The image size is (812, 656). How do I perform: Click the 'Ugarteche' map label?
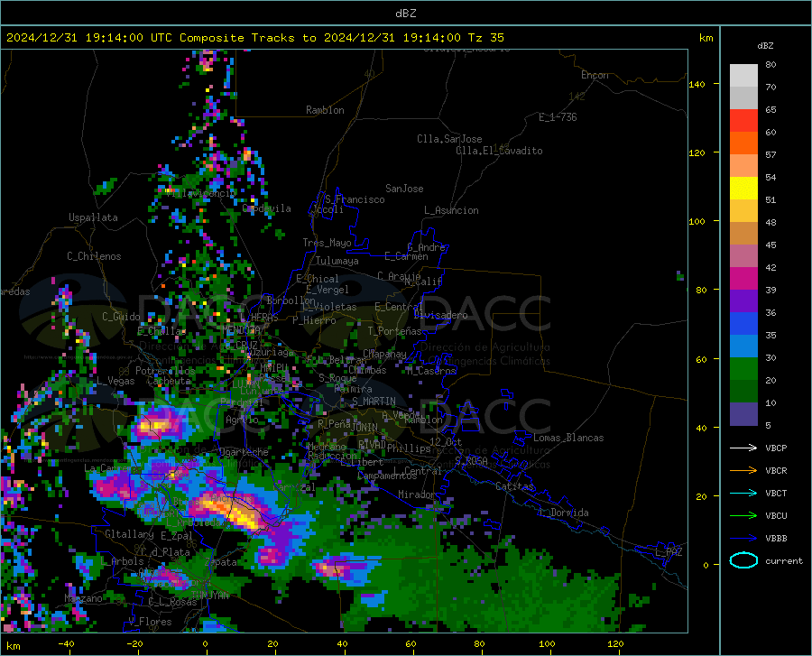(244, 452)
